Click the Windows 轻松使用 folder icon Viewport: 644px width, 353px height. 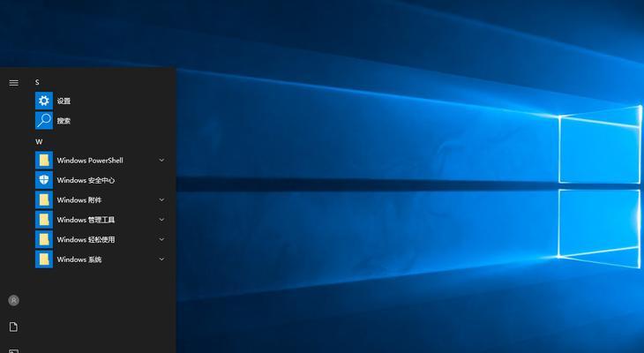[x=44, y=239]
